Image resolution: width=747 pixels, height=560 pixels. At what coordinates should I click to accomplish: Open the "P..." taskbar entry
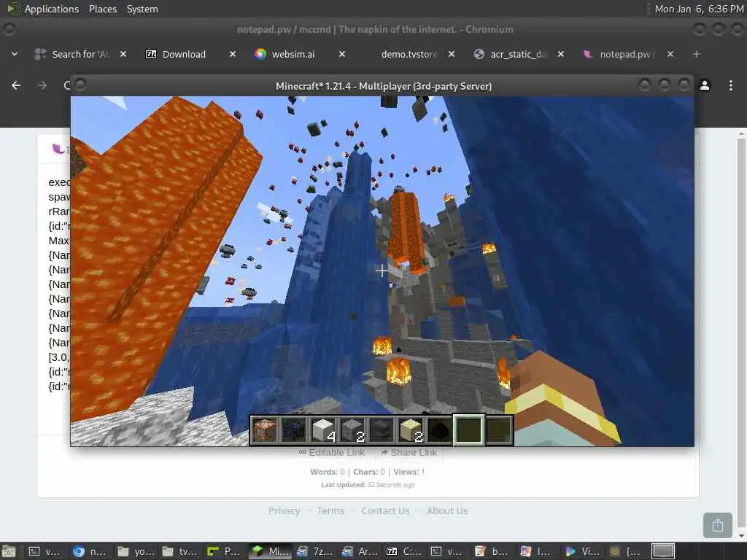coord(225,551)
